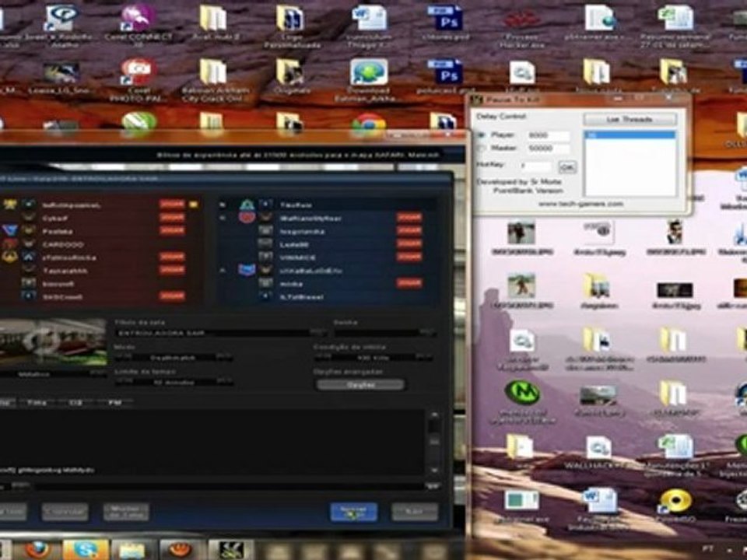Open Windows Explorer from the taskbar

[x=132, y=551]
